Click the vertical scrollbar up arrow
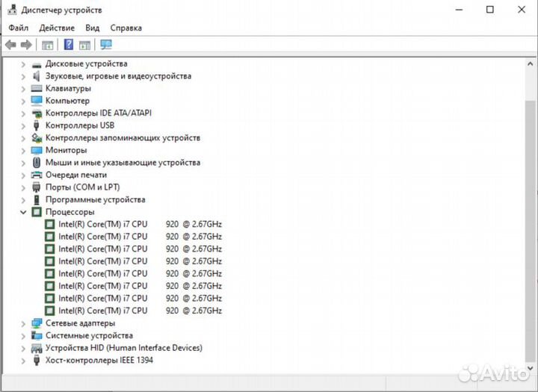The image size is (538, 392). pyautogui.click(x=530, y=63)
